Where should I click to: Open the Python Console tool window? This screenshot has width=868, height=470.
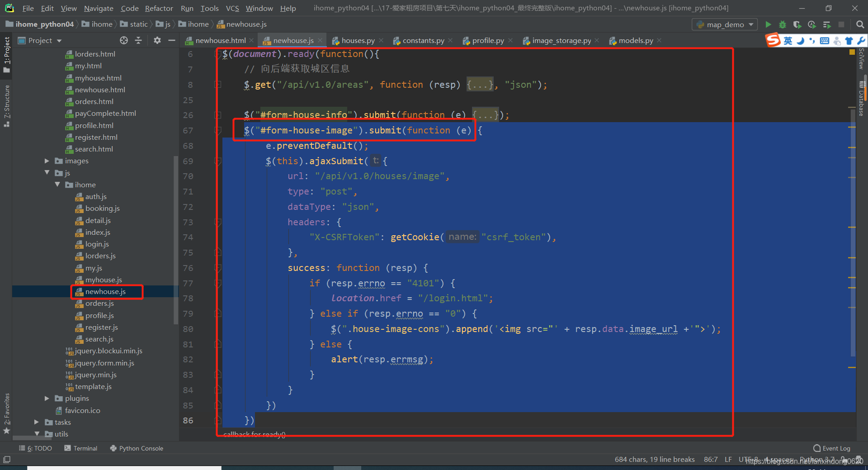click(x=137, y=448)
